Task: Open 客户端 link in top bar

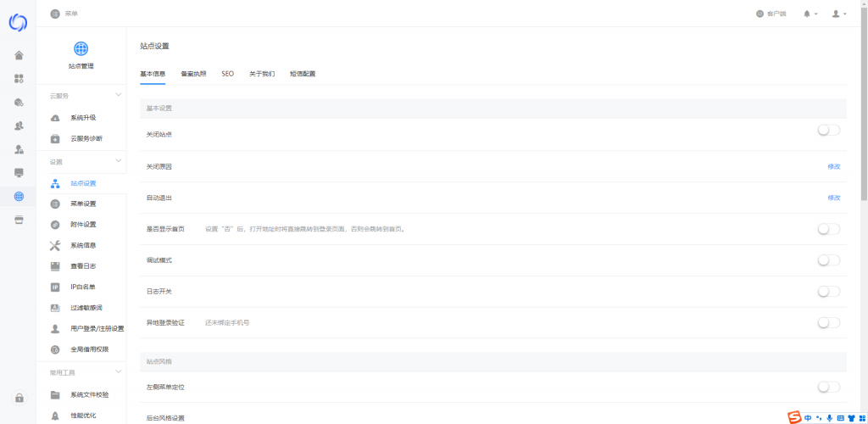Action: 771,14
